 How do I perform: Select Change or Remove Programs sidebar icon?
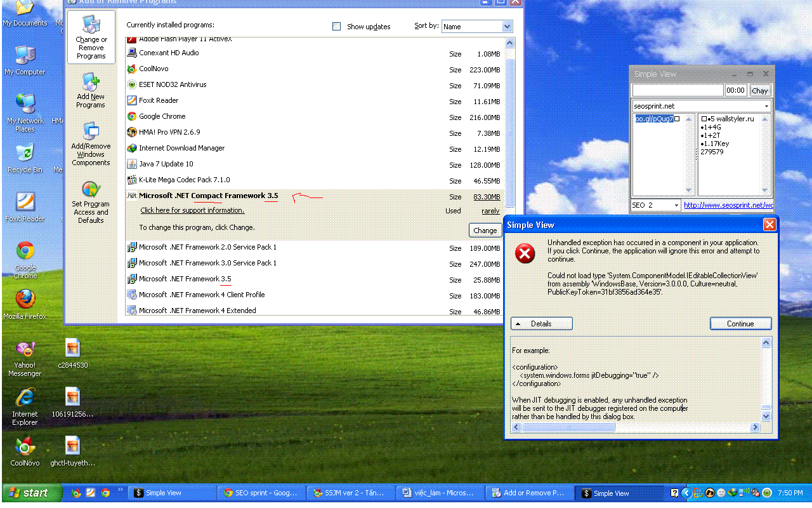(x=91, y=37)
